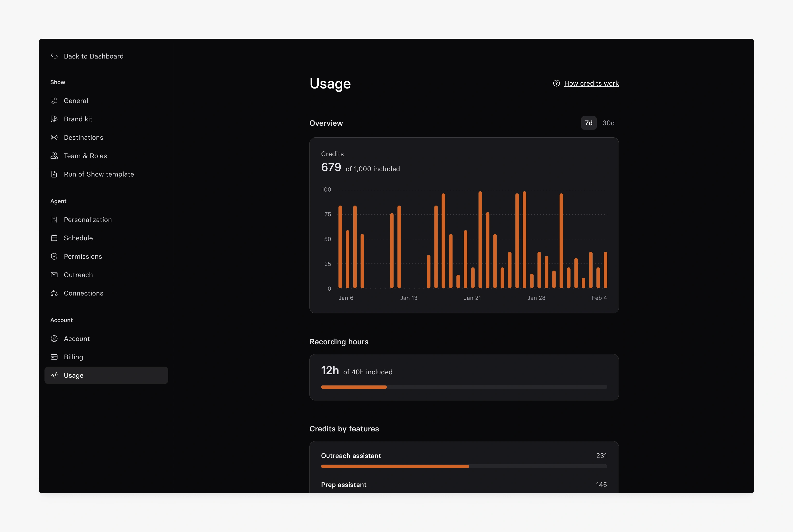Open the Account page
The width and height of the screenshot is (793, 532).
coord(106,339)
